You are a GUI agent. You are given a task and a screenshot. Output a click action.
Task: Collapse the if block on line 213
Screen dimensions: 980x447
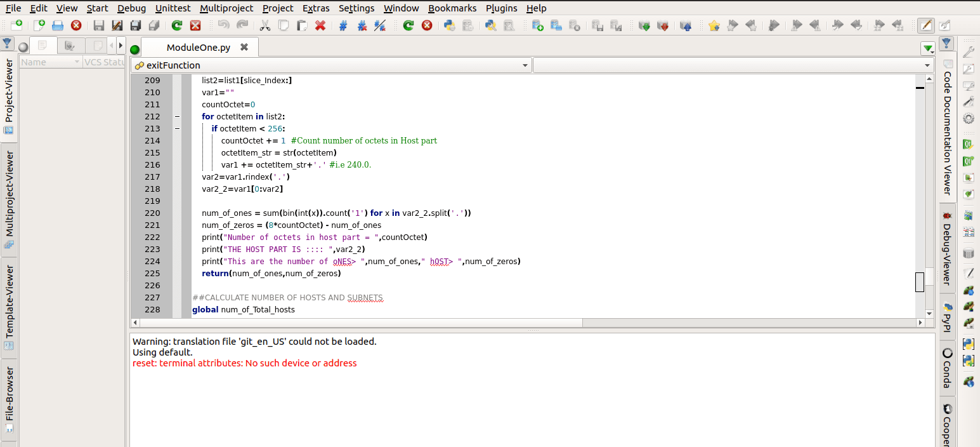coord(177,129)
